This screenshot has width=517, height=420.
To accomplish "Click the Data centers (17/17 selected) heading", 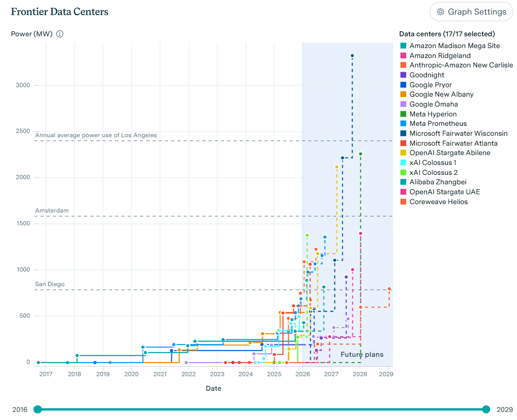I will point(447,34).
